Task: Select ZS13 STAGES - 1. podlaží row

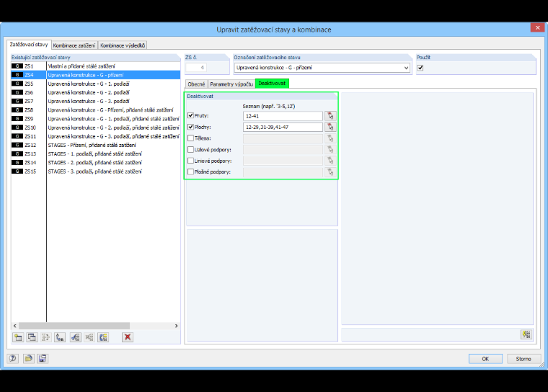Action: [96, 153]
